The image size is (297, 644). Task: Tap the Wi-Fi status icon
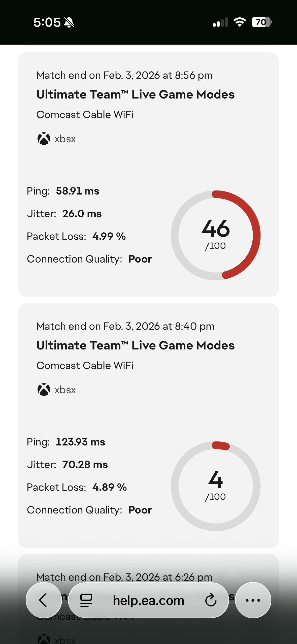tap(240, 22)
